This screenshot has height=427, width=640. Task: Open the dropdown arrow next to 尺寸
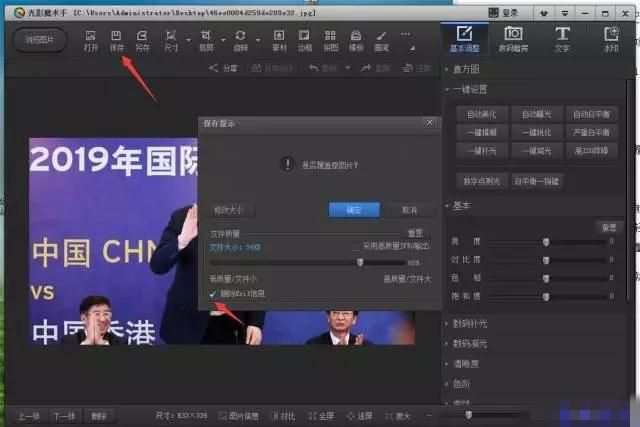point(188,40)
